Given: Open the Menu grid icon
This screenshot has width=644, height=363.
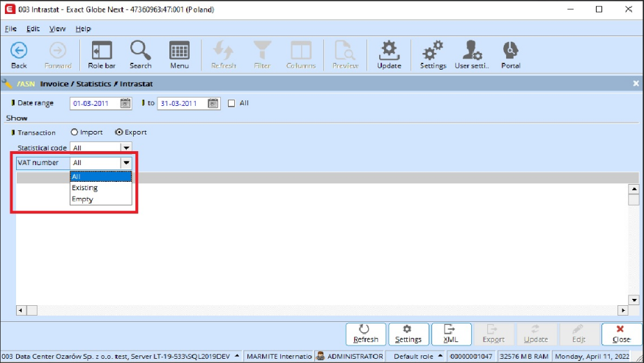Looking at the screenshot, I should click(180, 54).
